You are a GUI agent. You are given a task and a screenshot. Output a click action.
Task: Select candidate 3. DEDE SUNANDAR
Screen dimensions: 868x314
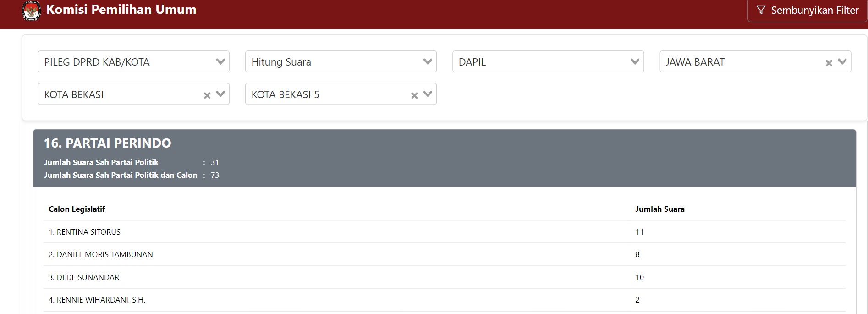[x=84, y=277]
